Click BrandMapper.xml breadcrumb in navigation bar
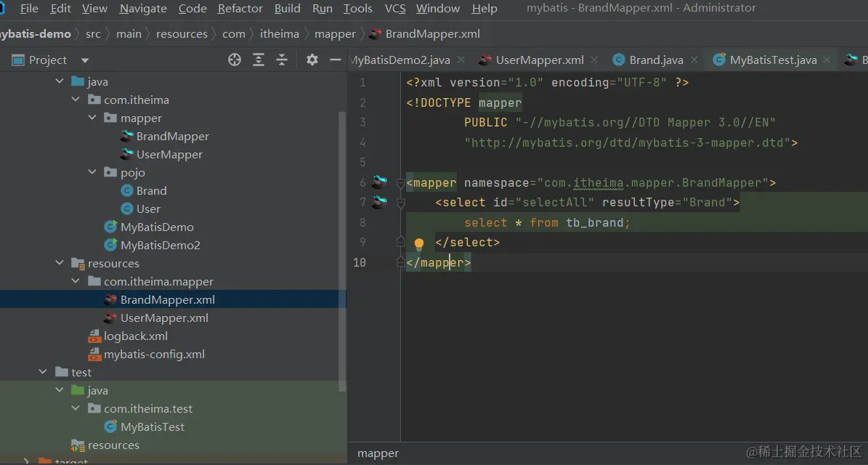 pyautogui.click(x=425, y=33)
